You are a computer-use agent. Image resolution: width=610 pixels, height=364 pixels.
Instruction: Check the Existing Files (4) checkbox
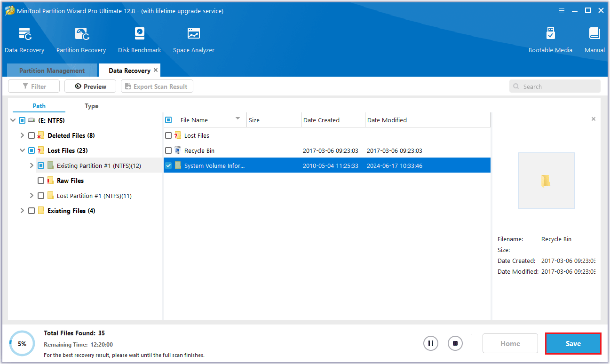32,211
